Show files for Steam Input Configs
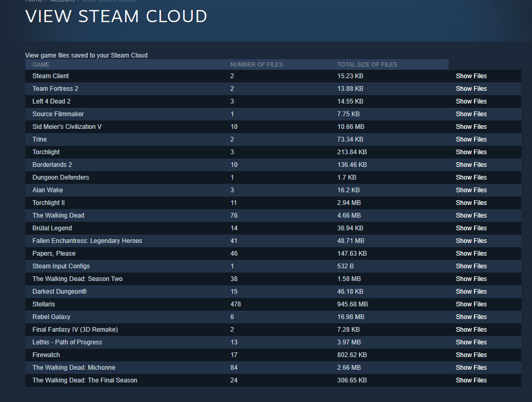The height and width of the screenshot is (402, 532). tap(471, 266)
